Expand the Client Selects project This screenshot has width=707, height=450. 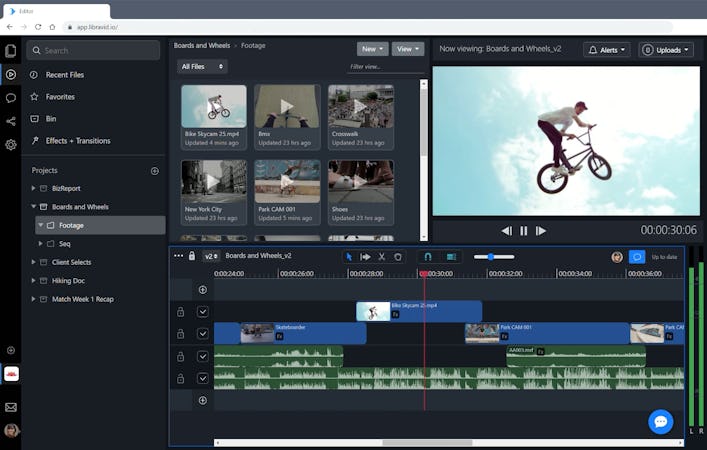tap(33, 262)
